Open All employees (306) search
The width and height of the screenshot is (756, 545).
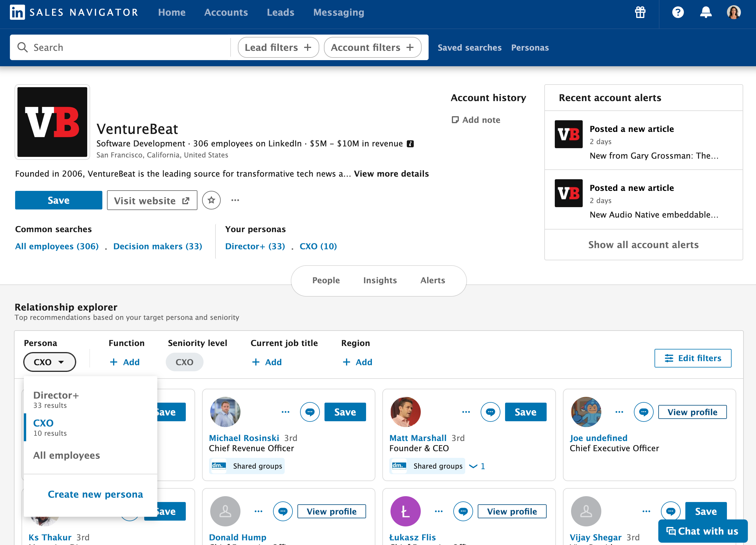57,247
